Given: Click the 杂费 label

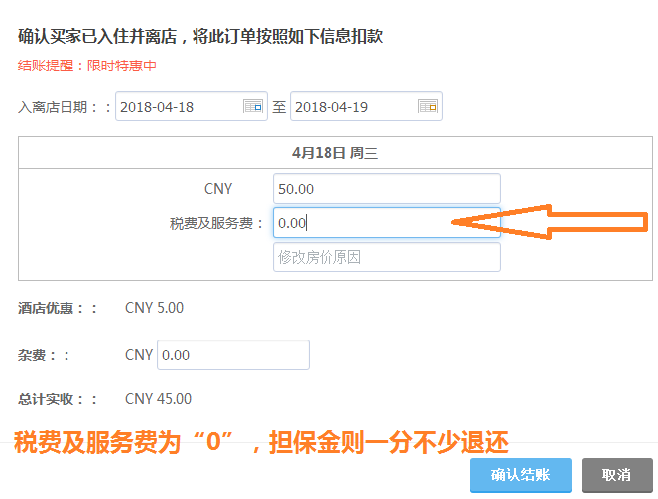Looking at the screenshot, I should [43, 355].
